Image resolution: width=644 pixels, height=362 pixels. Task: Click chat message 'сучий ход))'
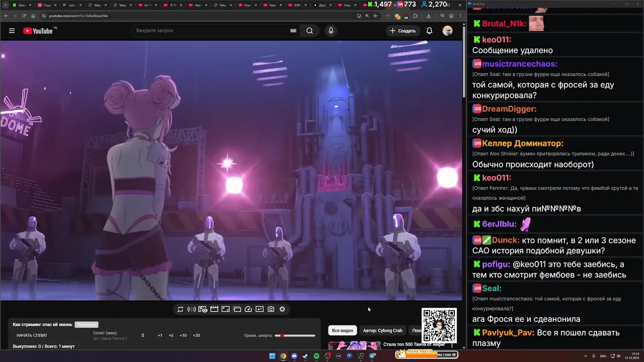point(495,130)
